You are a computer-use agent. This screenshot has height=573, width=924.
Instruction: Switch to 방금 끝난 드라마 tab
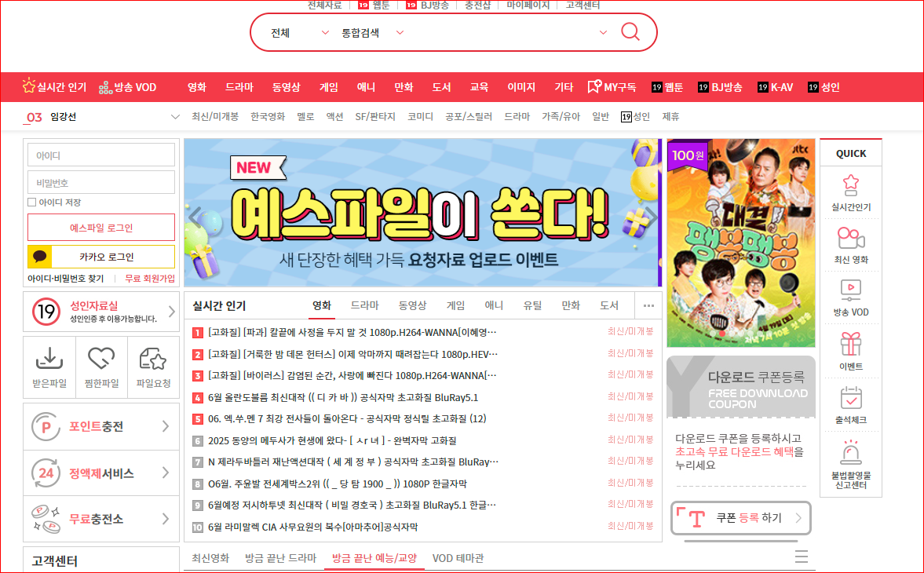pyautogui.click(x=280, y=557)
